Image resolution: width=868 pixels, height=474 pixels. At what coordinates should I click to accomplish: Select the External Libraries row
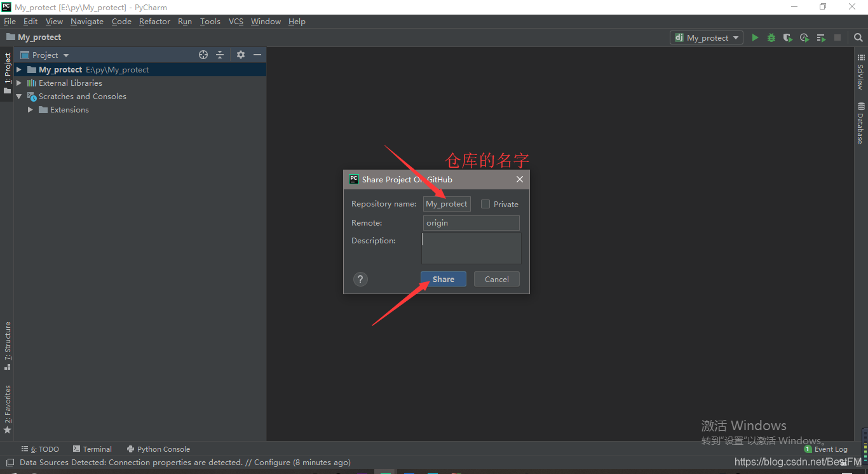(x=139, y=83)
